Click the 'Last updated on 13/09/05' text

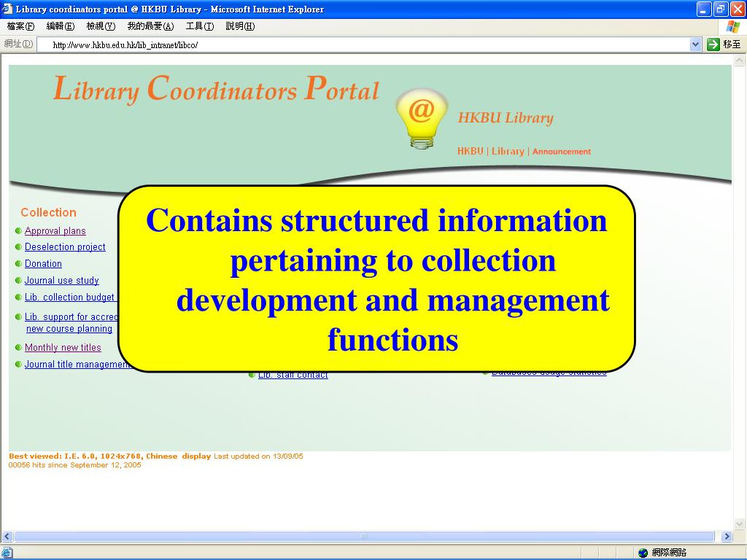pyautogui.click(x=258, y=456)
